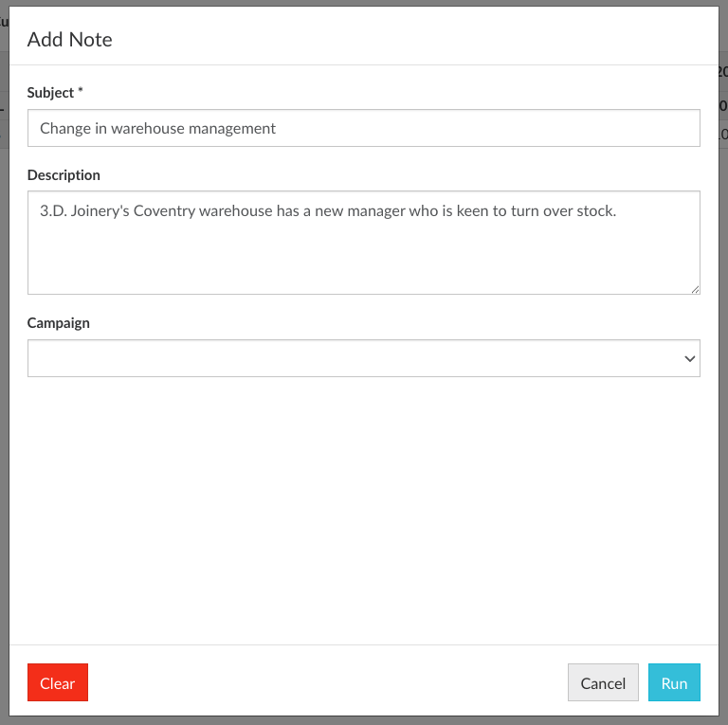This screenshot has height=725, width=728.
Task: Open the Campaign dropdown
Action: click(363, 358)
